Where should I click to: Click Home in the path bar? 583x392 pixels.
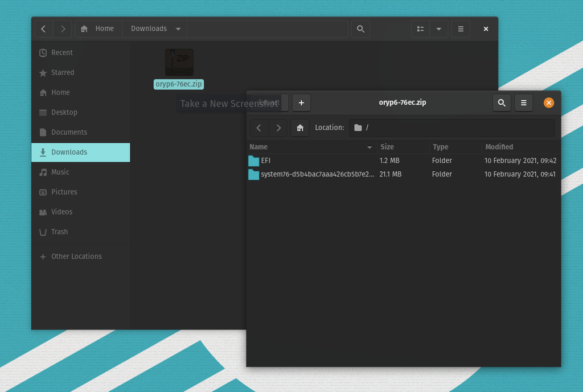[98, 29]
